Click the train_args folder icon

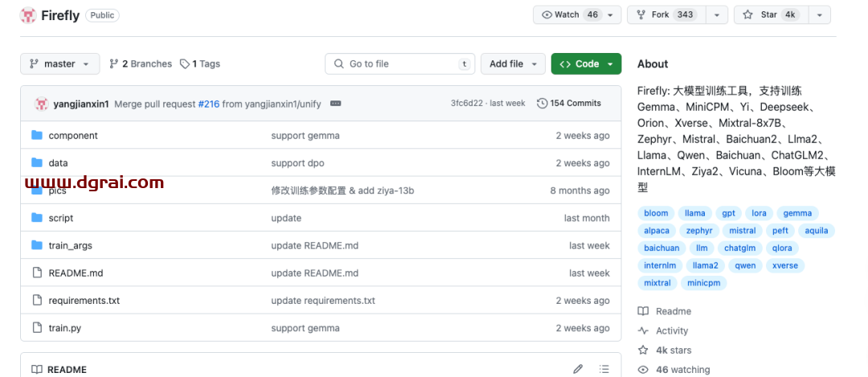[x=36, y=244]
